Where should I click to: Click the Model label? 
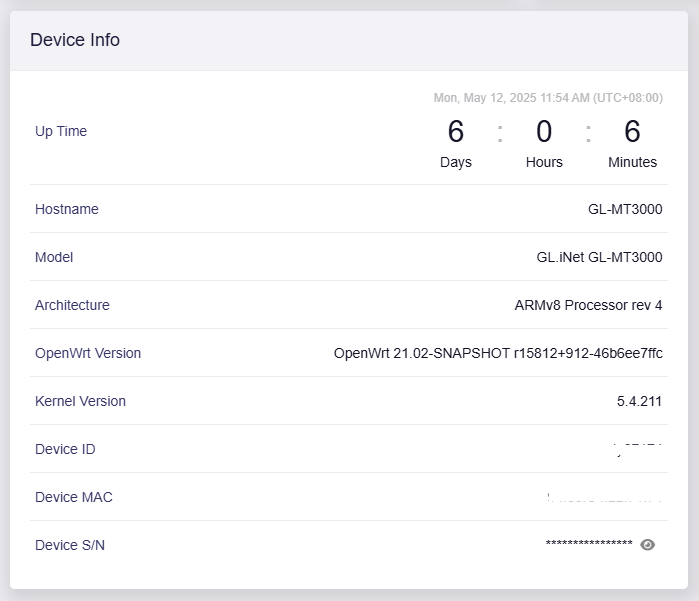pyautogui.click(x=54, y=257)
